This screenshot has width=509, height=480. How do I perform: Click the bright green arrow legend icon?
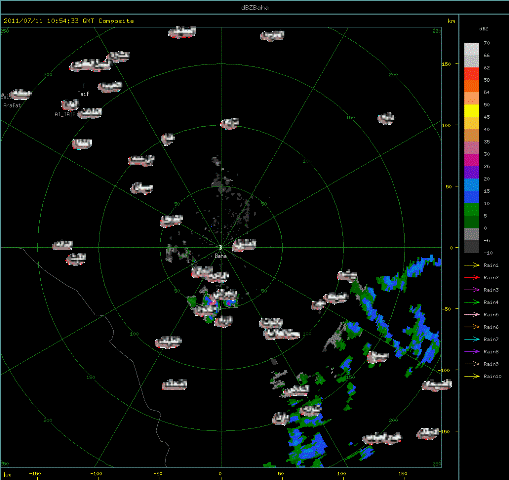(472, 302)
